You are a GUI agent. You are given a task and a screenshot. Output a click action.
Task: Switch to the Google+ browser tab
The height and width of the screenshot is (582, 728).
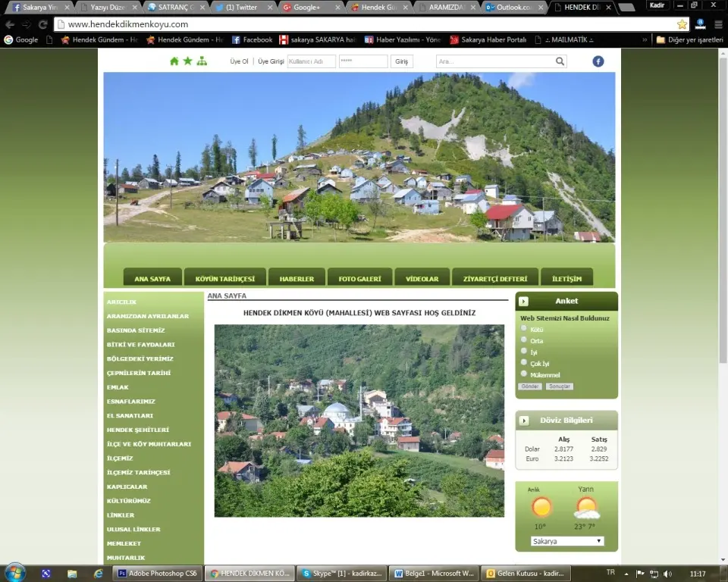[309, 8]
